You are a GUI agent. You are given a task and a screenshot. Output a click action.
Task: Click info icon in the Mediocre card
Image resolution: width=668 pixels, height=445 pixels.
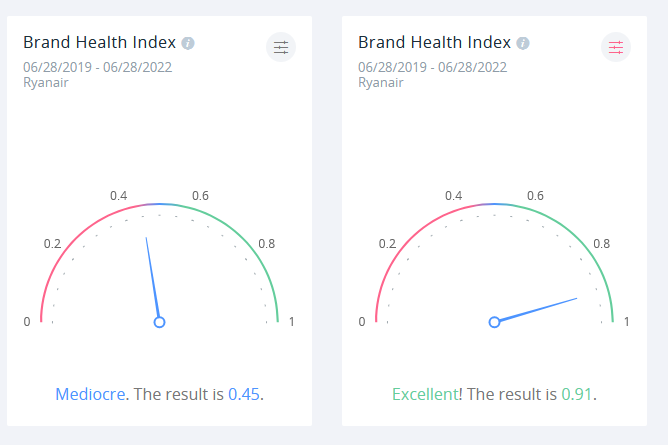click(x=188, y=43)
